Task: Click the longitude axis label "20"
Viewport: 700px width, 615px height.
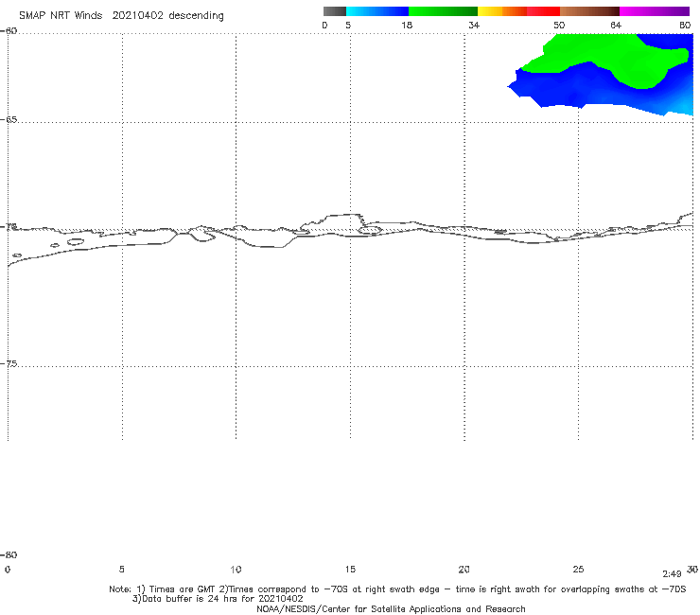Action: click(x=464, y=569)
